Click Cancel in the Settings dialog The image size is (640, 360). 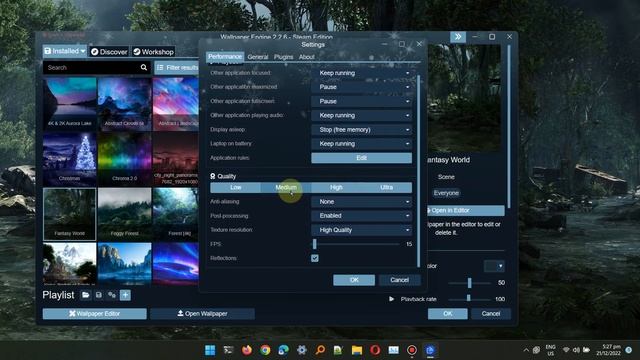coord(400,280)
